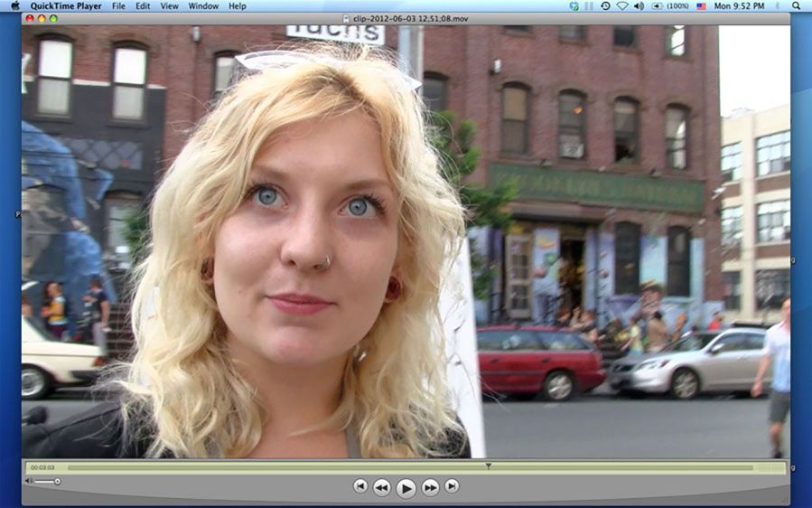This screenshot has width=812, height=508.
Task: Open the Edit menu
Action: coord(143,6)
